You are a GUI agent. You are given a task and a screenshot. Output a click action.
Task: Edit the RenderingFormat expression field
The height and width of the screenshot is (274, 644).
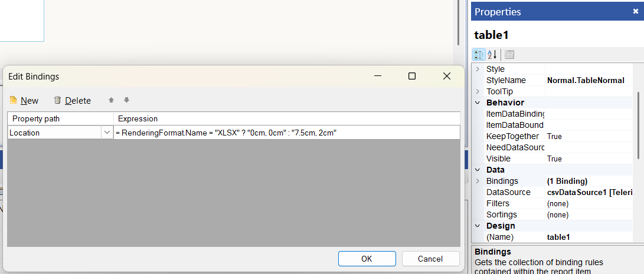point(287,133)
